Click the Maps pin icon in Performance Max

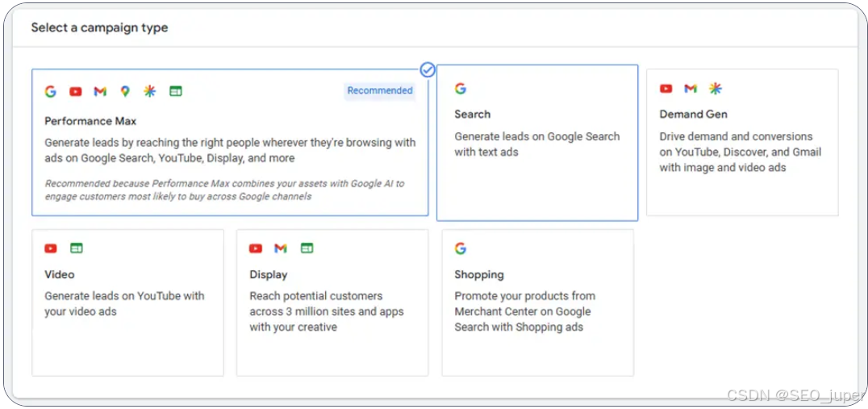click(125, 91)
